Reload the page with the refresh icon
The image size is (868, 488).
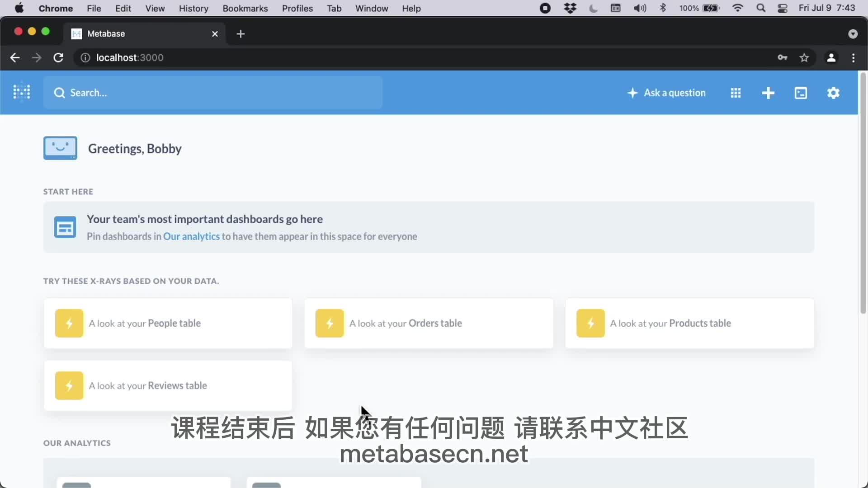pyautogui.click(x=58, y=57)
